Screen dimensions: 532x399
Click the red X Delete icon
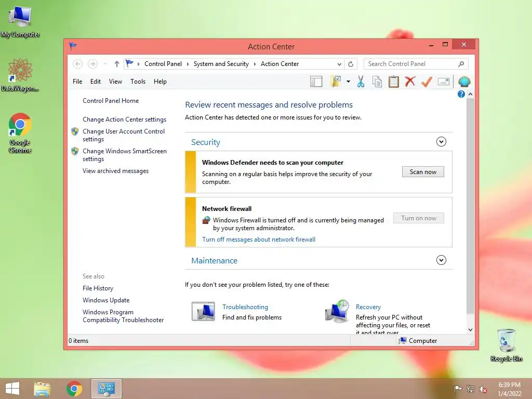410,82
